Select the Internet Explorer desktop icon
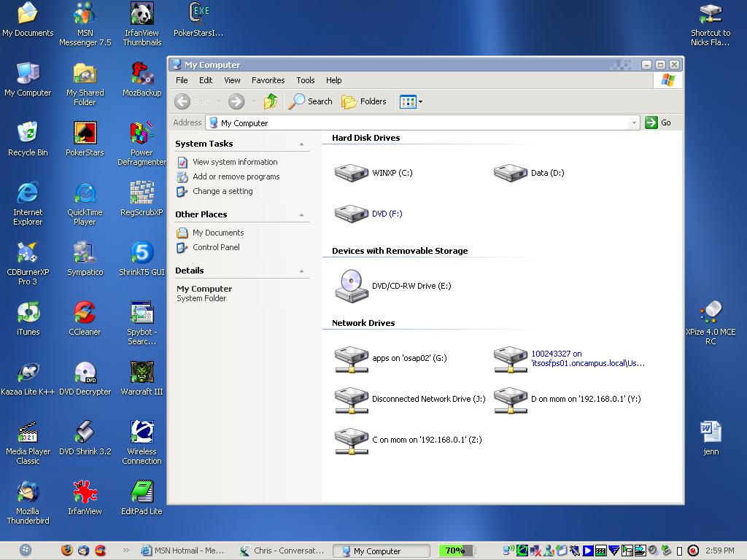The width and height of the screenshot is (747, 560). coord(28,203)
